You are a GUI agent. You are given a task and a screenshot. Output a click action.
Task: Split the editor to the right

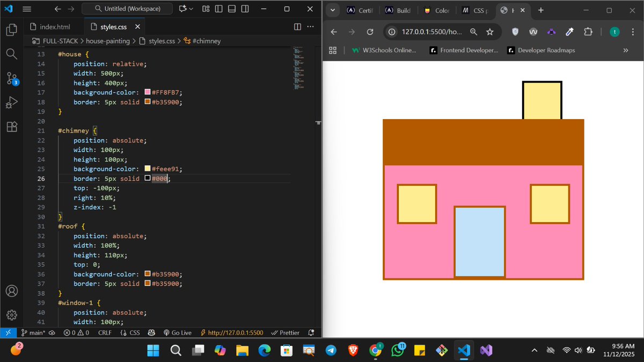(298, 27)
